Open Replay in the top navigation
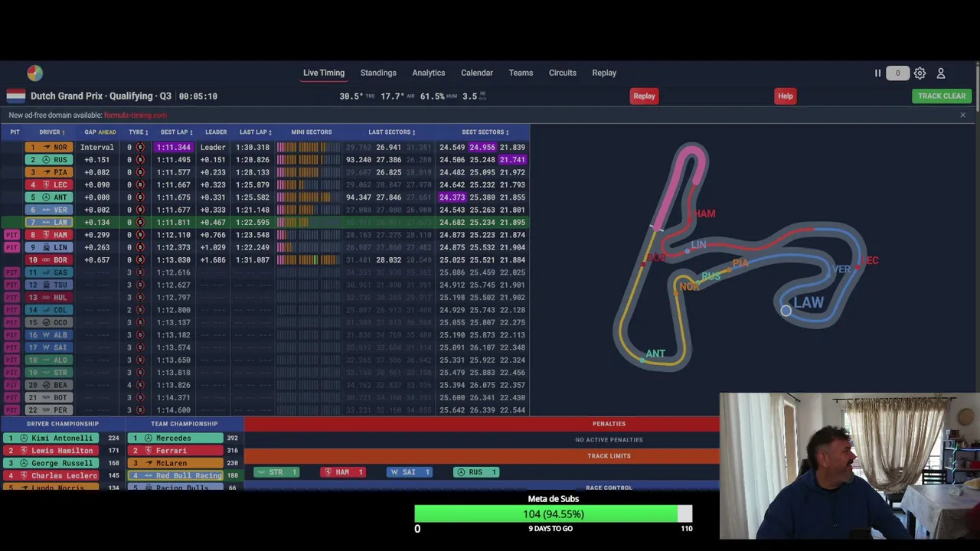Screen dimensions: 980x551 pyautogui.click(x=604, y=73)
